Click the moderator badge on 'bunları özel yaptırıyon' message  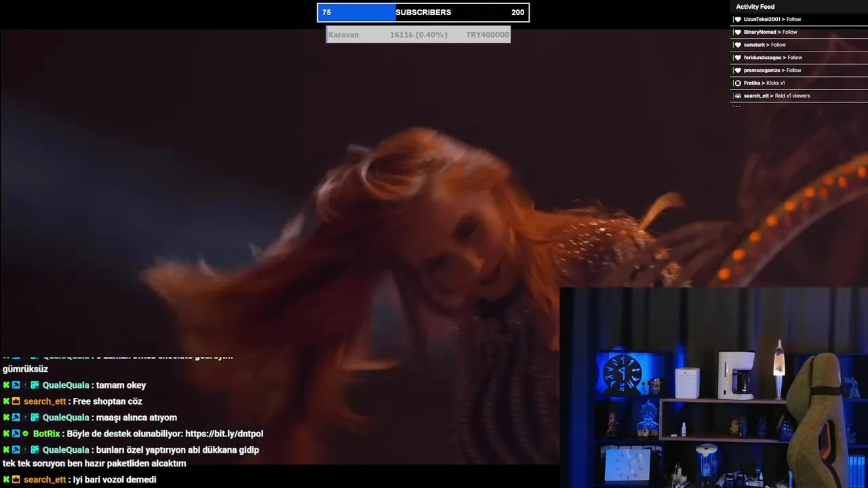pyautogui.click(x=16, y=450)
